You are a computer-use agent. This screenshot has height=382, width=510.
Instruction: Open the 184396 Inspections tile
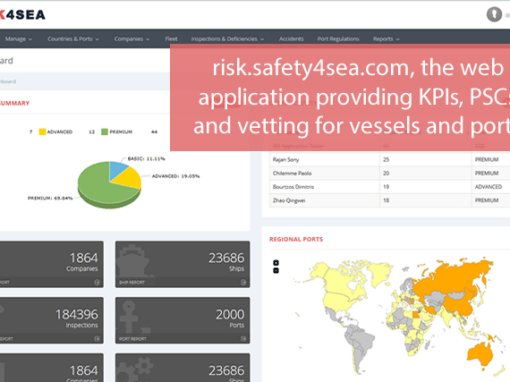pos(51,320)
